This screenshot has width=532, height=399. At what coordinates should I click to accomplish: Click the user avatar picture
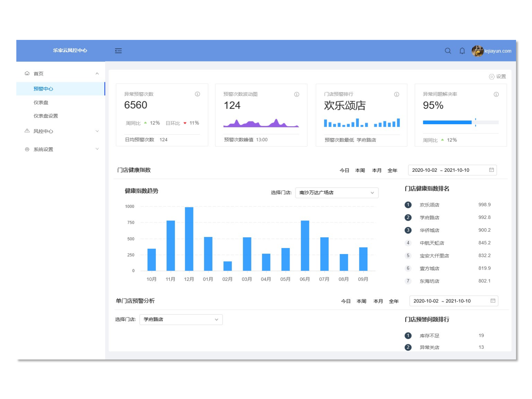point(477,51)
